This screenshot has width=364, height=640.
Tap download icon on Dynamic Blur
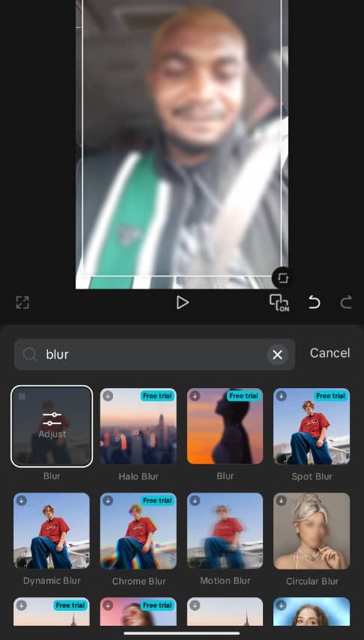(21, 501)
